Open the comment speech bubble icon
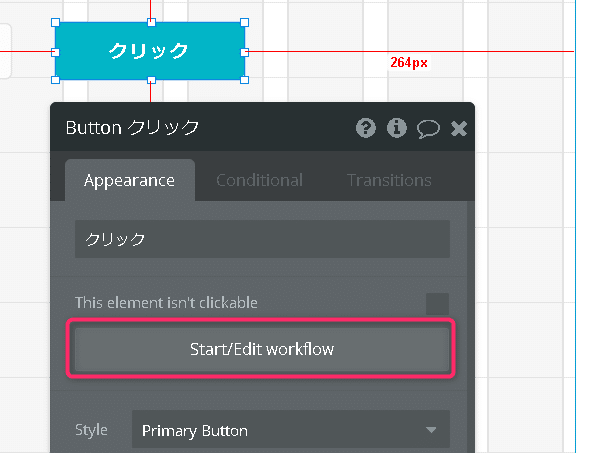 tap(428, 128)
